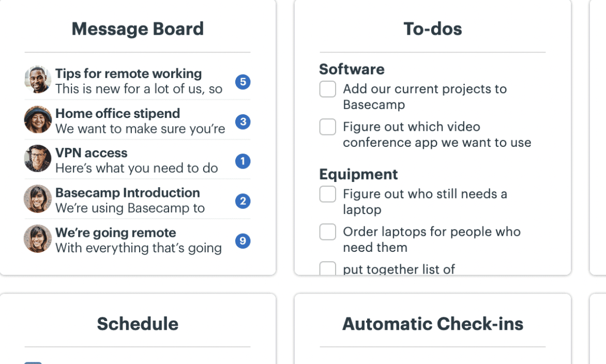Open the VPN access message title
The width and height of the screenshot is (606, 364).
tap(91, 153)
